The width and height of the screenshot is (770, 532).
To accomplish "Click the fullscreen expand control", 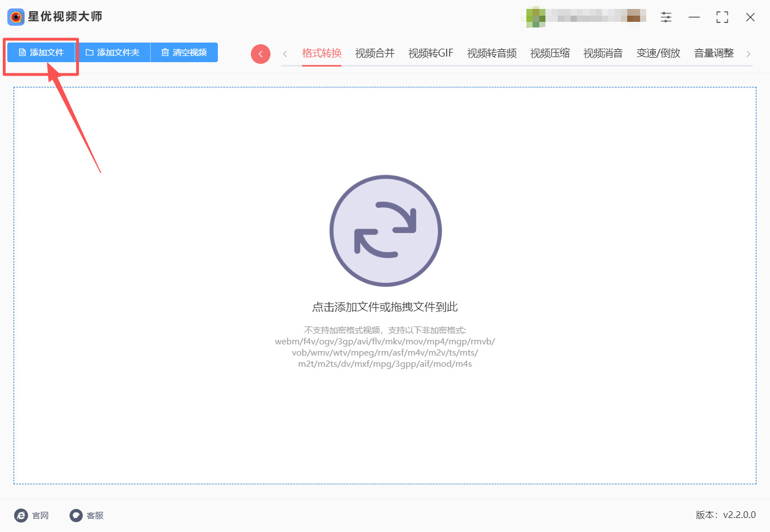I will click(722, 17).
